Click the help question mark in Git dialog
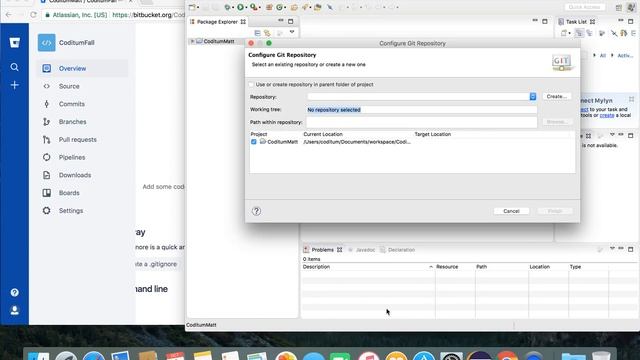Screen dimensions: 640x360 point(256,211)
